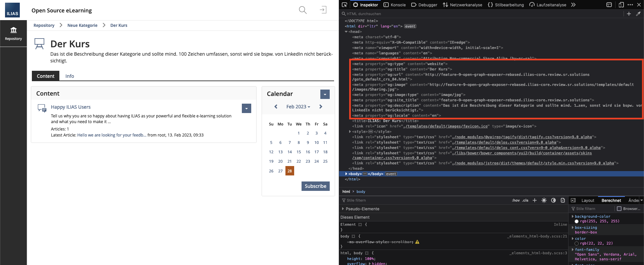This screenshot has height=265, width=644.
Task: Expand the body element node
Action: point(346,174)
